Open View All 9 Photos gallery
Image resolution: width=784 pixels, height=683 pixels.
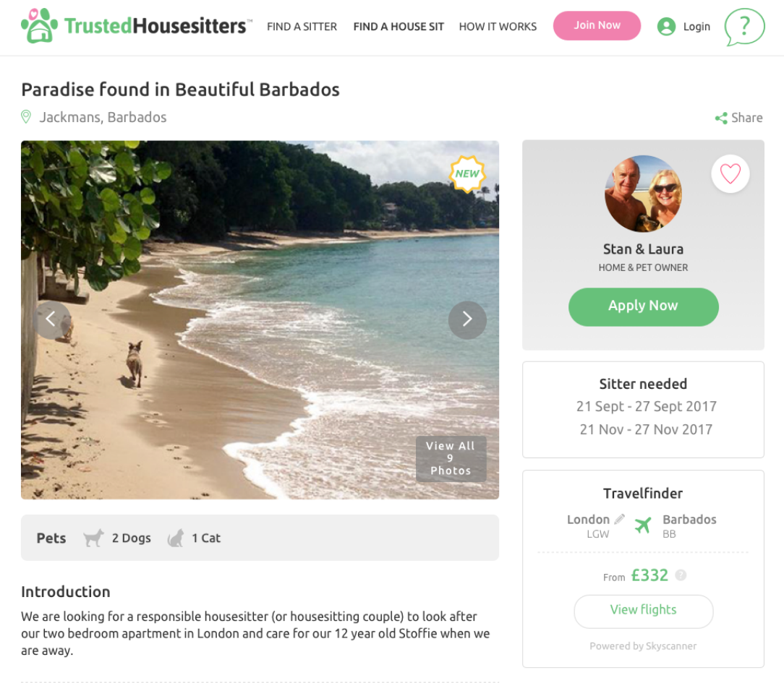(451, 458)
